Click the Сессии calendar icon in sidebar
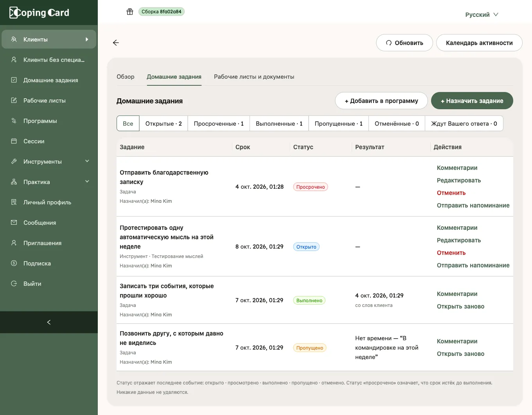This screenshot has height=415, width=532. (x=14, y=141)
